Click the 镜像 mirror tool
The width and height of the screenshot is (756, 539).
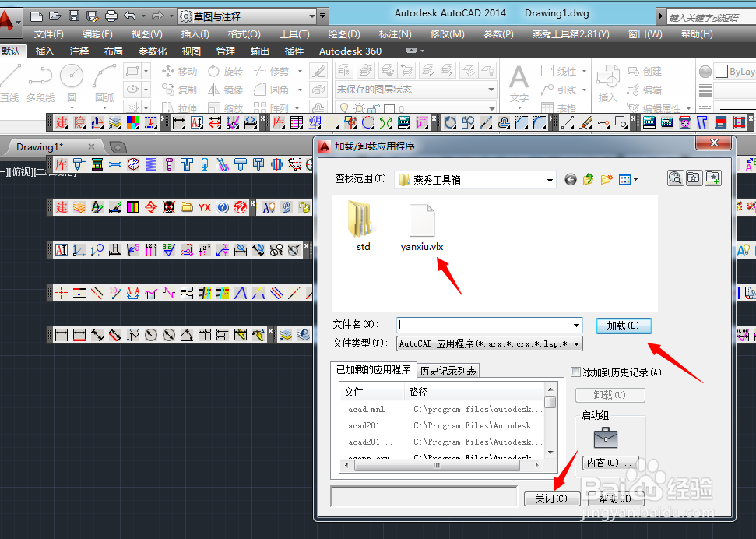(225, 90)
